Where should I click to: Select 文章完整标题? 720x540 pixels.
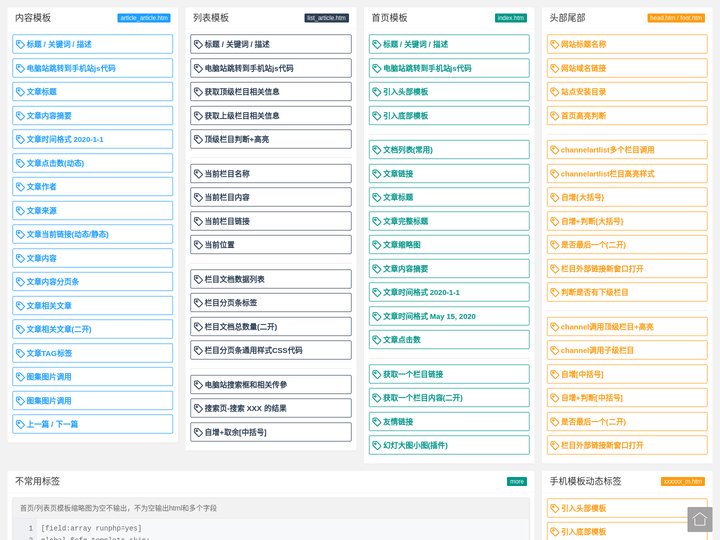coord(449,221)
